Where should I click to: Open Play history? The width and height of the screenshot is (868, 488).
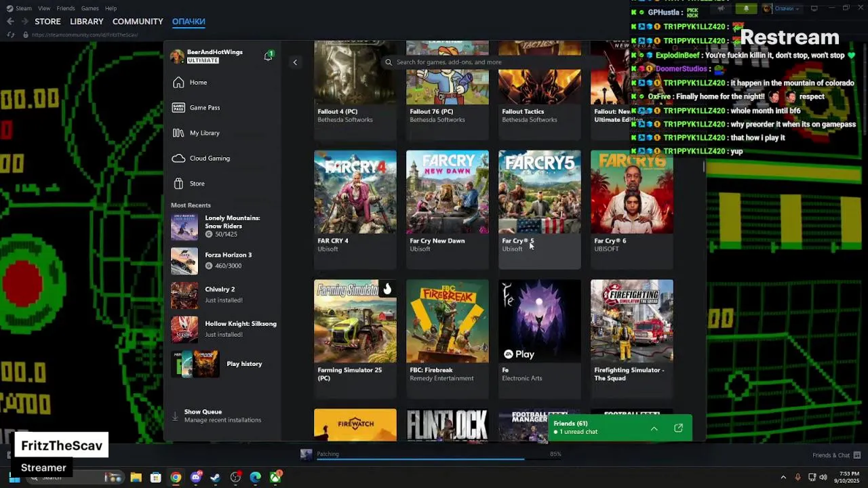click(x=224, y=364)
